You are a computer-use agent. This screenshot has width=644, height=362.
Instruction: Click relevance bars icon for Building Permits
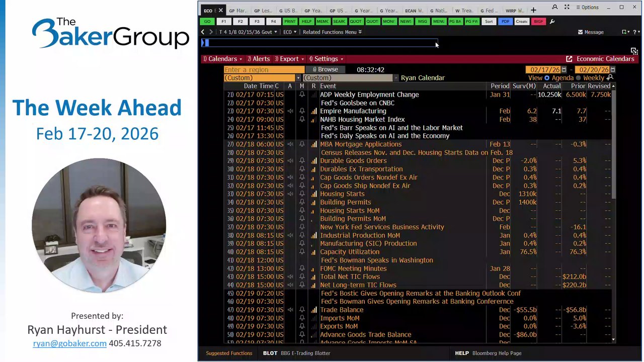314,202
